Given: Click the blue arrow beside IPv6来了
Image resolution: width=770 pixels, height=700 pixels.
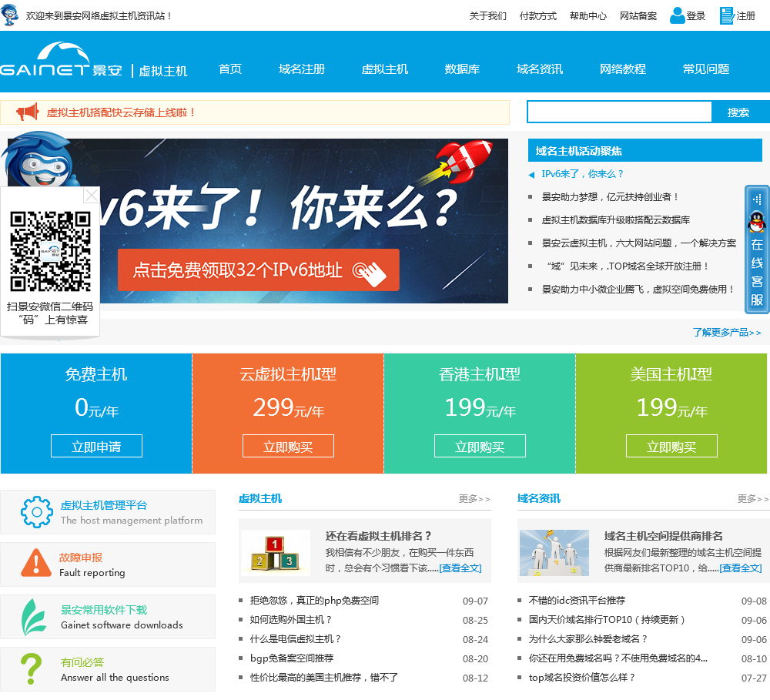Looking at the screenshot, I should coord(531,174).
